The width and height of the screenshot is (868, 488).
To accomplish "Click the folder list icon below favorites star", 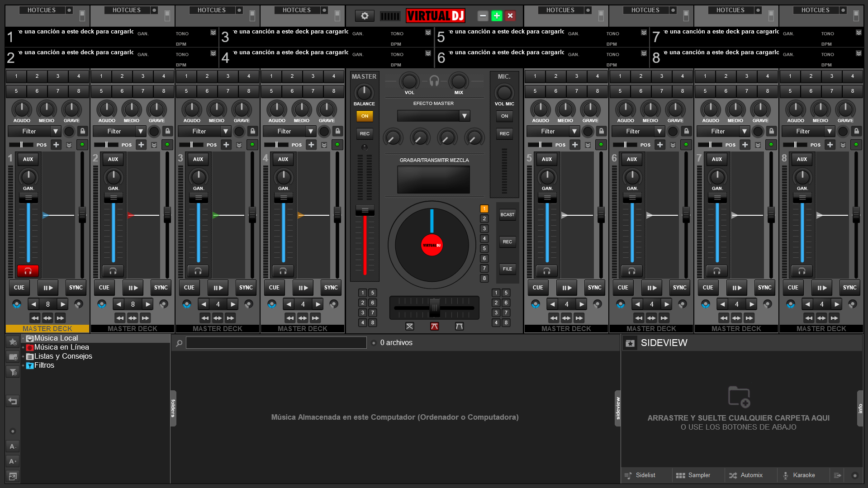I will click(13, 357).
